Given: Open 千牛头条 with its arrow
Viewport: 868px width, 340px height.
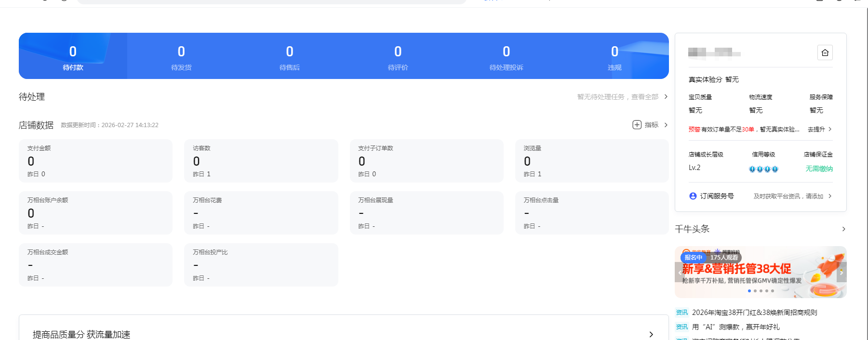Looking at the screenshot, I should 843,229.
